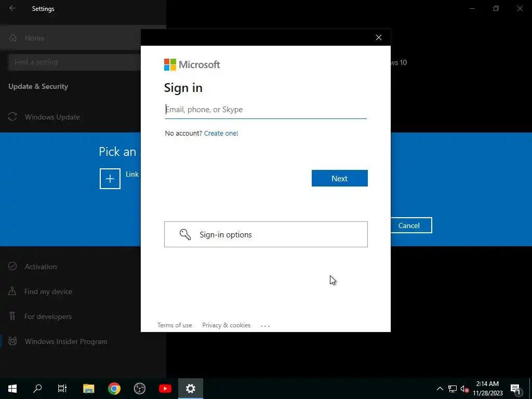Open the three-dot more options in dialog footer
532x399 pixels.
265,326
